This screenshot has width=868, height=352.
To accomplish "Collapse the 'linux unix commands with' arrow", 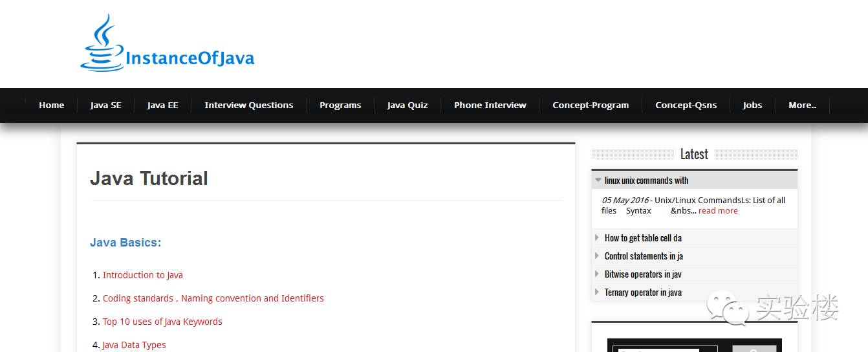I will click(598, 181).
